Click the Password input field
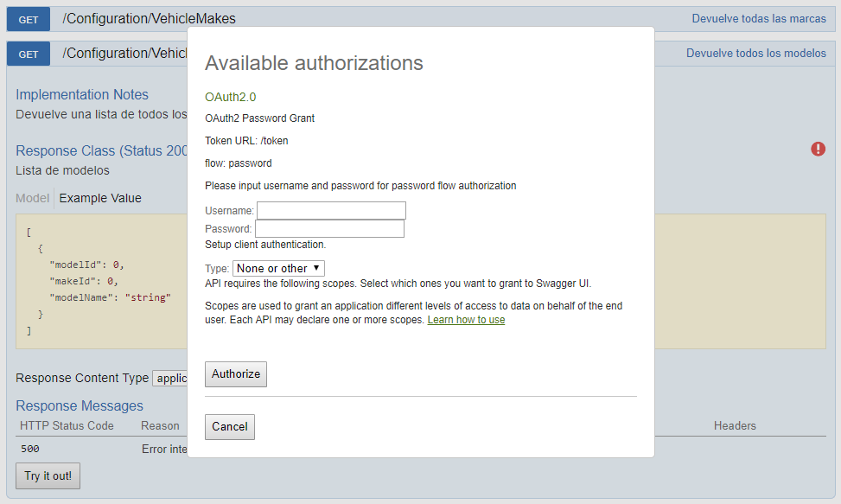Screen dimensions: 841x504 [329, 229]
